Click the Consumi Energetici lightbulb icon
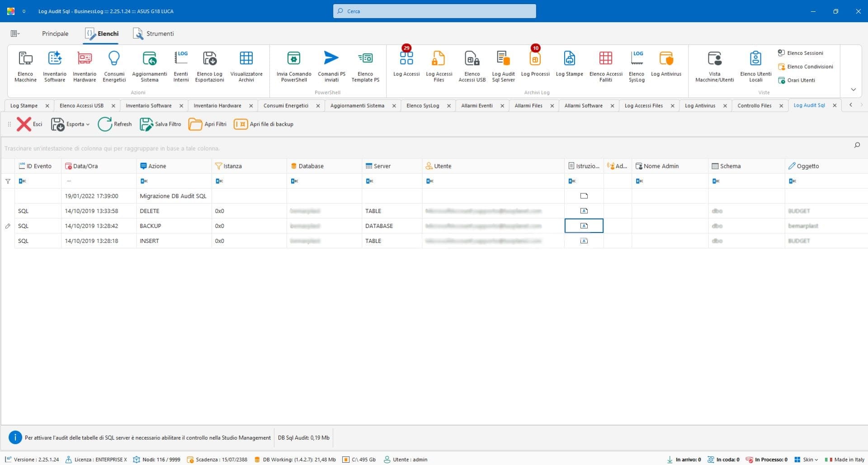The image size is (868, 465). [114, 59]
